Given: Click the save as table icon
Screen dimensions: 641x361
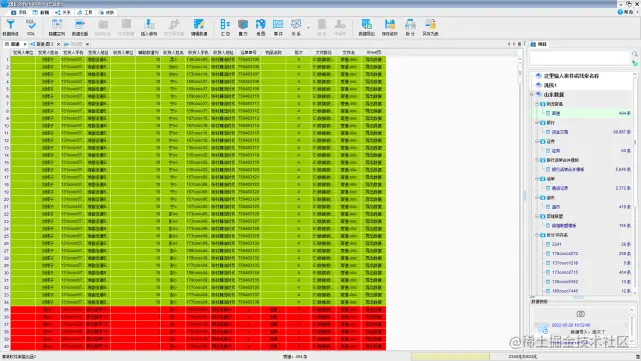Looking at the screenshot, I should [x=430, y=27].
